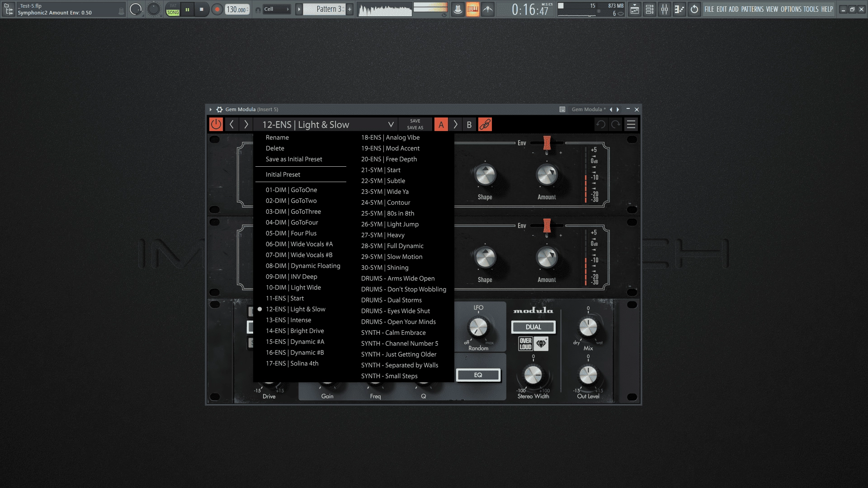The image size is (868, 488).
Task: Open the Cell snap dropdown
Action: (277, 9)
